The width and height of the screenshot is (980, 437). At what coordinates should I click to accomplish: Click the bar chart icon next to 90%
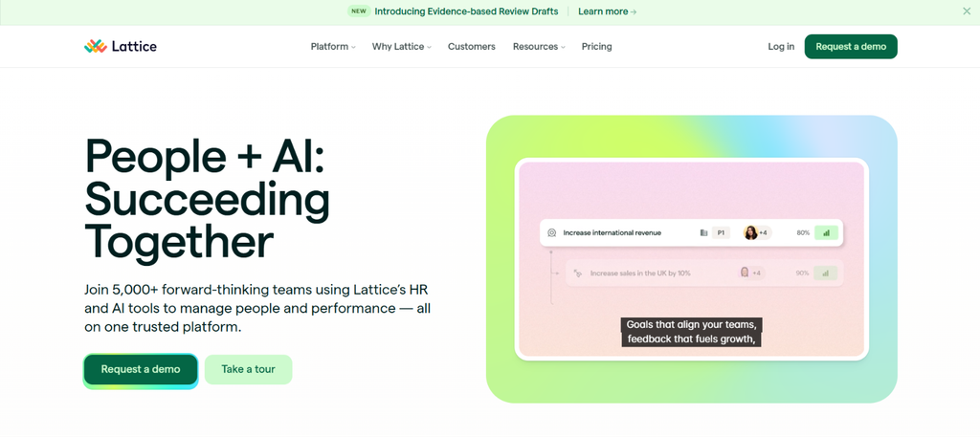pos(826,273)
